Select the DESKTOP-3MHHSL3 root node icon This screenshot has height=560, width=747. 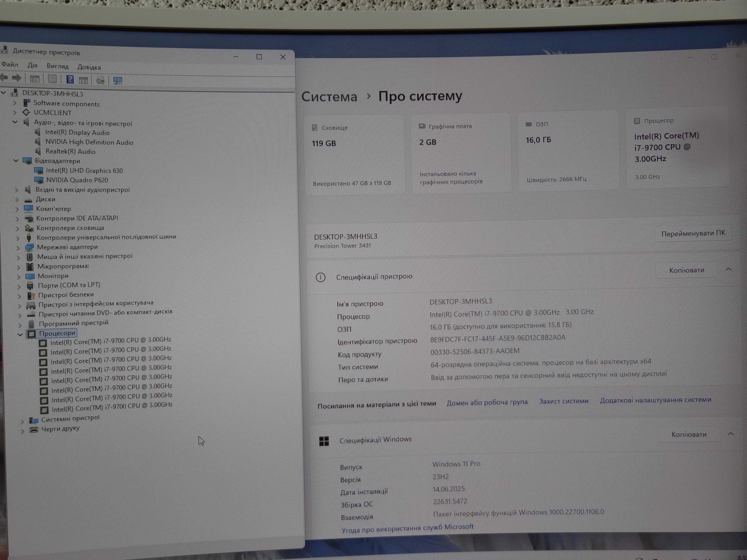(x=15, y=93)
